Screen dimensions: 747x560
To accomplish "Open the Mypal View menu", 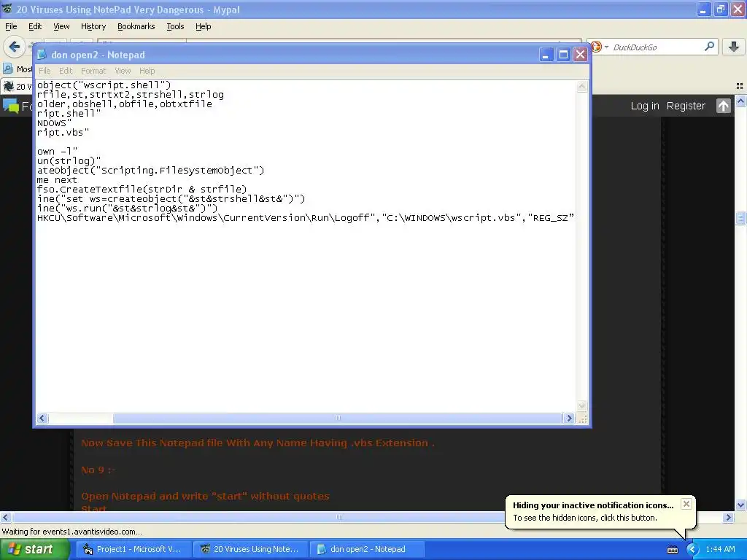I will tap(61, 26).
